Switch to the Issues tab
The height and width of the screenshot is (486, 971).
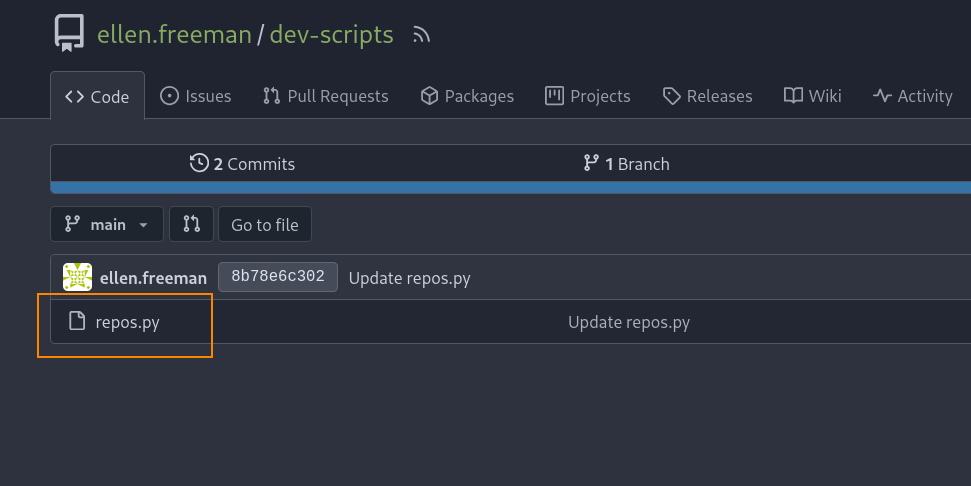(x=195, y=96)
